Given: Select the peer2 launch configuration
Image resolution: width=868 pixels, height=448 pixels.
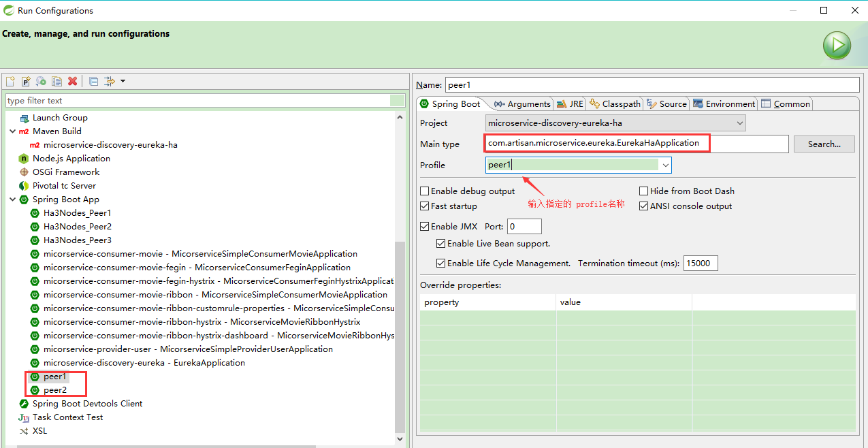Looking at the screenshot, I should click(x=55, y=390).
